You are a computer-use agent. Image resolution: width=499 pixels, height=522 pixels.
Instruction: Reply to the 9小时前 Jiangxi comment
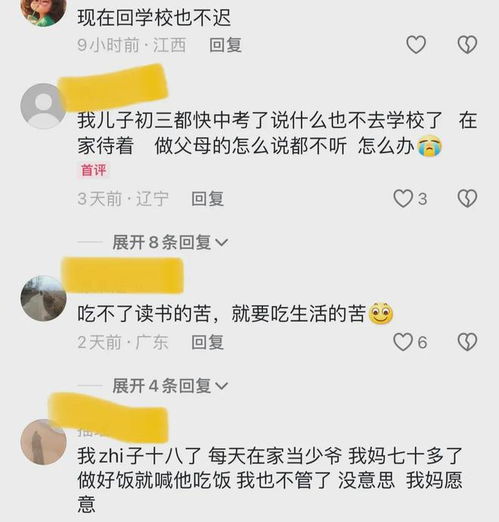pyautogui.click(x=225, y=45)
